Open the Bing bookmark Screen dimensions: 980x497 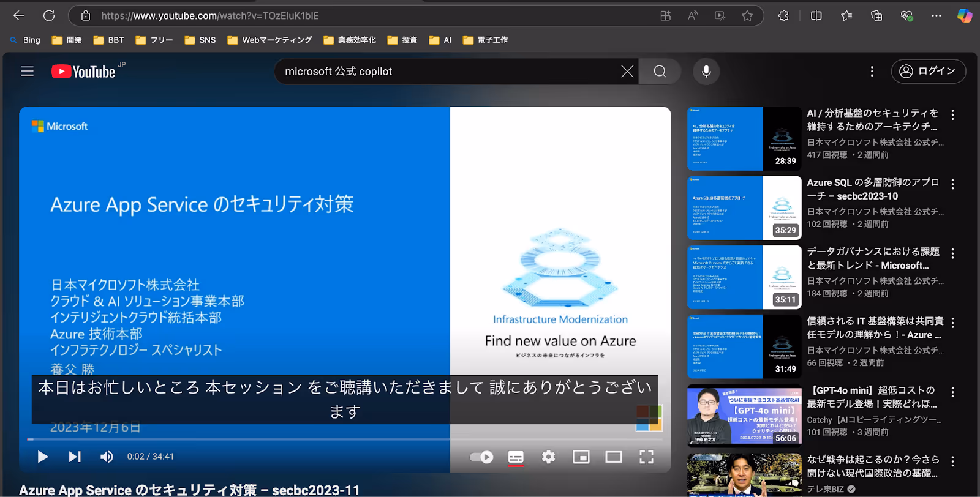click(x=25, y=40)
